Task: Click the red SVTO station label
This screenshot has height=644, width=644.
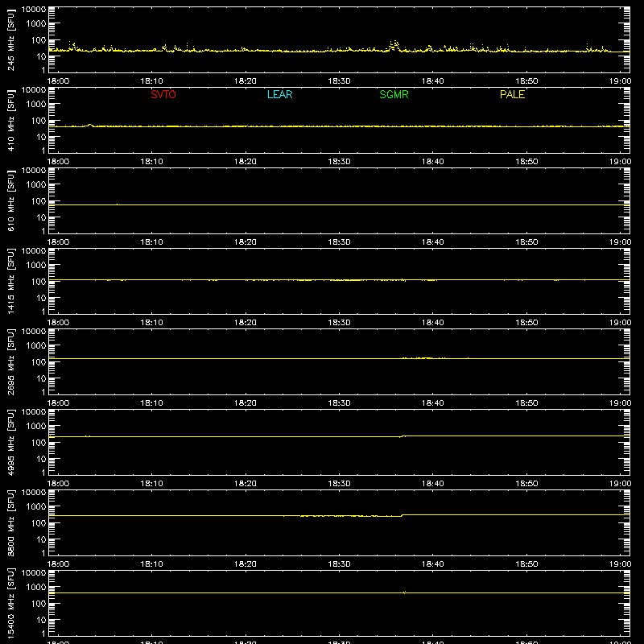Action: click(x=163, y=94)
